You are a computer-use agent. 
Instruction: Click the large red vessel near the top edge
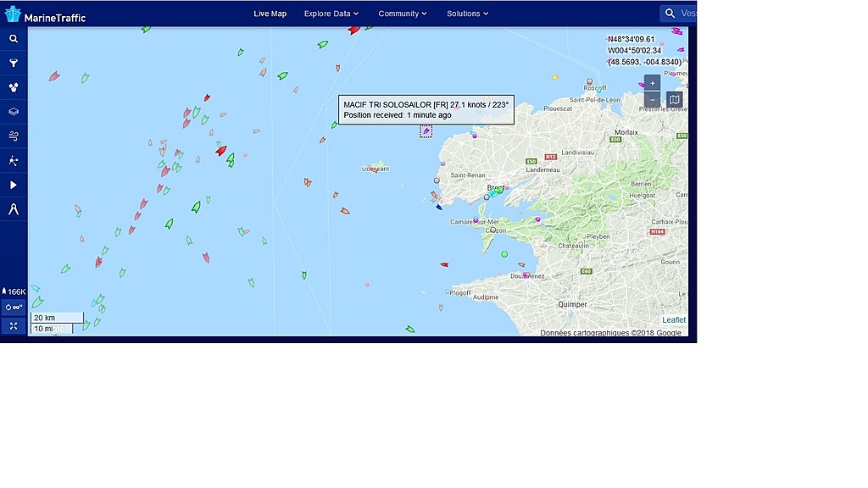(354, 30)
